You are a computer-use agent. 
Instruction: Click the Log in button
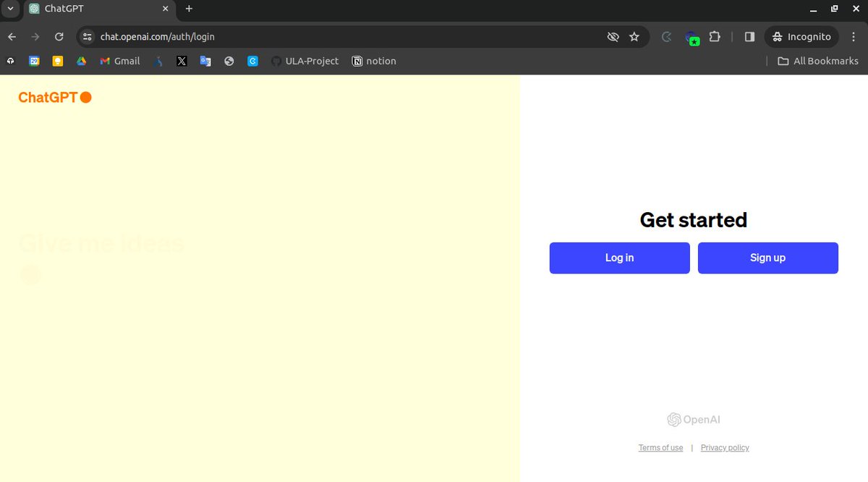[620, 258]
